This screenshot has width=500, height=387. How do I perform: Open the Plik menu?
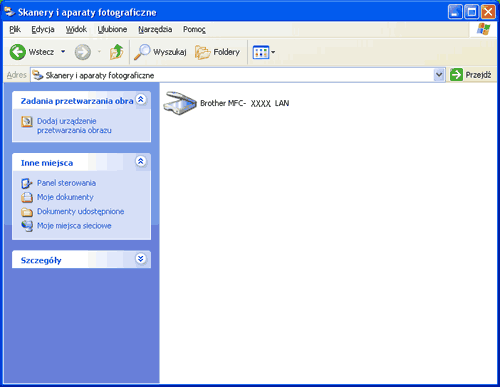click(x=15, y=29)
